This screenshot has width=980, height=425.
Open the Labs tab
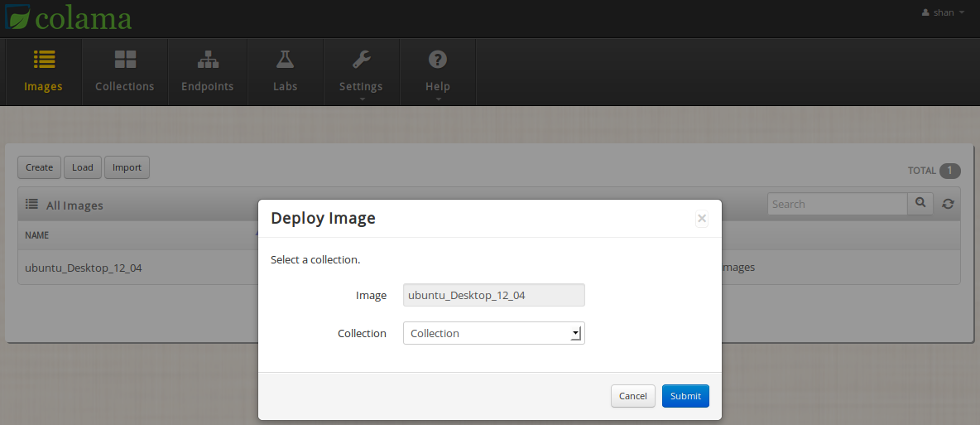[x=285, y=71]
